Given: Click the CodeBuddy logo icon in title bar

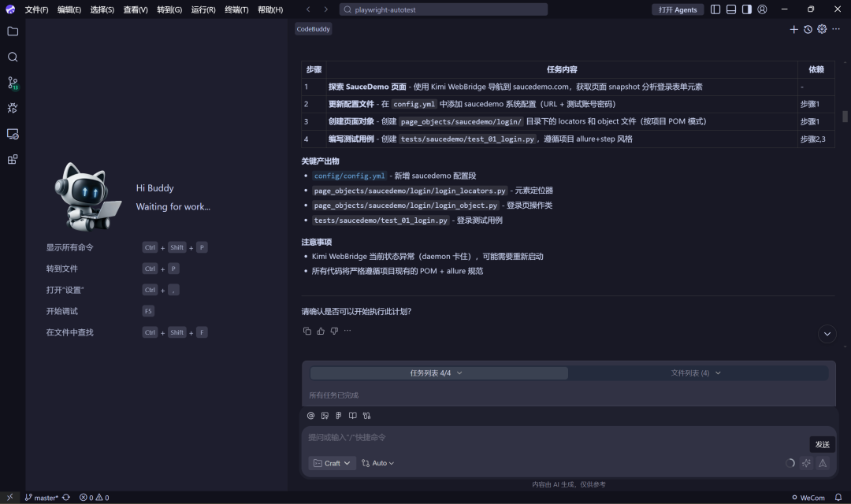Looking at the screenshot, I should click(10, 9).
